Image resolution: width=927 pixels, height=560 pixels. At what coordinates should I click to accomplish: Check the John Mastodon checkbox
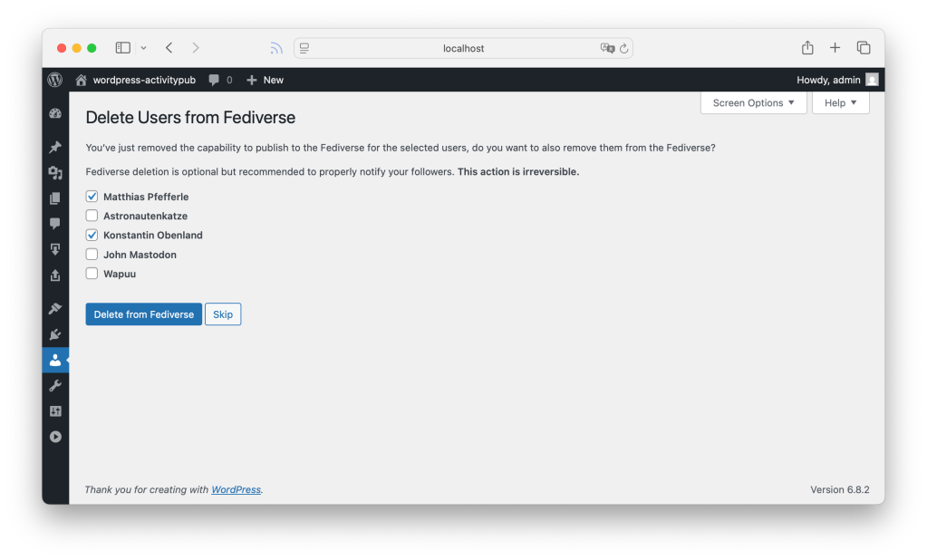pos(92,255)
